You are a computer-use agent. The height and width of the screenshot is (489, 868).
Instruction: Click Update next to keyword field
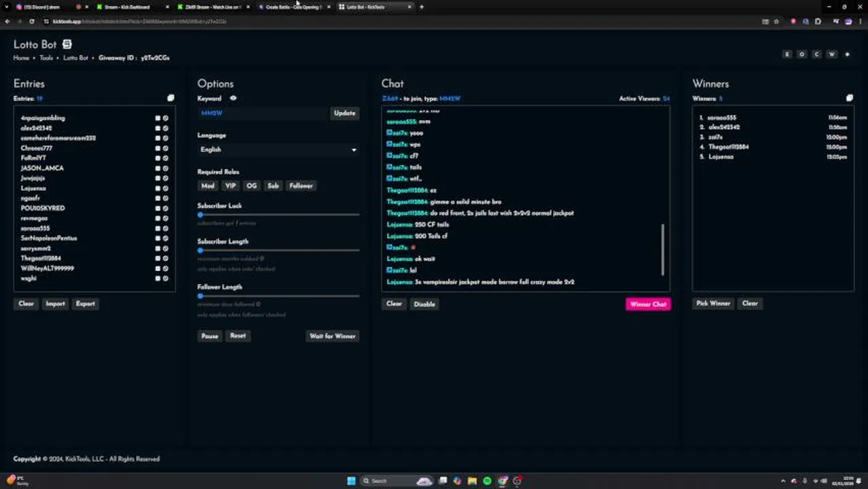click(344, 113)
